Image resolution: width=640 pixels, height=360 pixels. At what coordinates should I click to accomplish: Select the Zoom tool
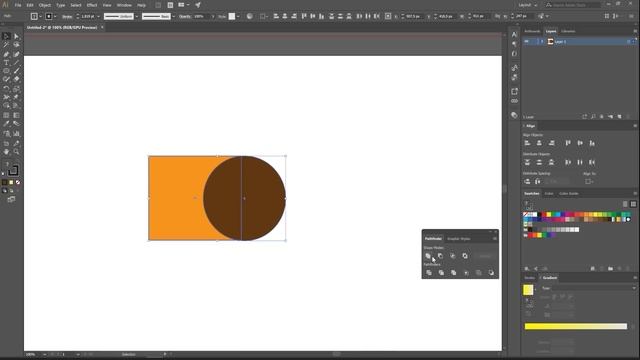16,152
